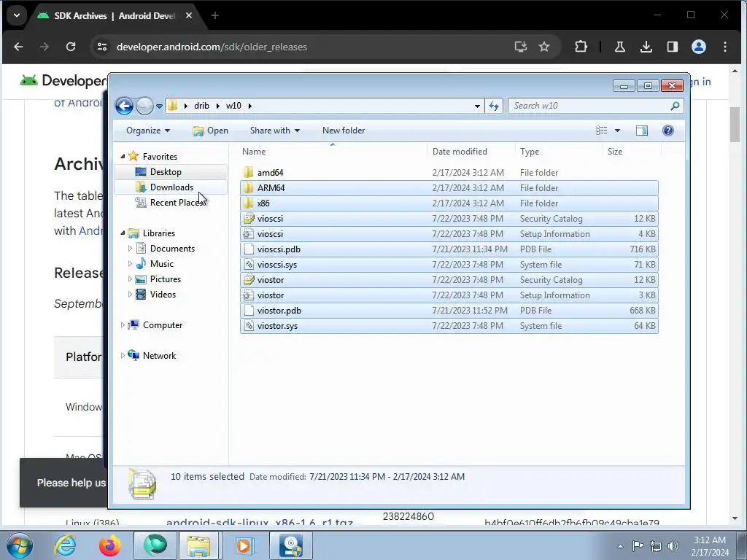Launch Firefox from the taskbar
The width and height of the screenshot is (747, 560).
[110, 545]
